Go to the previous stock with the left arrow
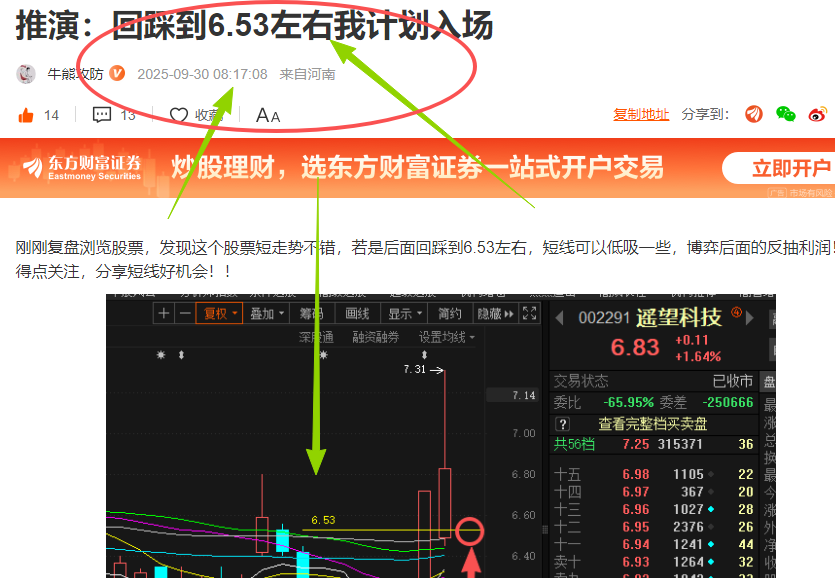The height and width of the screenshot is (578, 835). (x=559, y=318)
